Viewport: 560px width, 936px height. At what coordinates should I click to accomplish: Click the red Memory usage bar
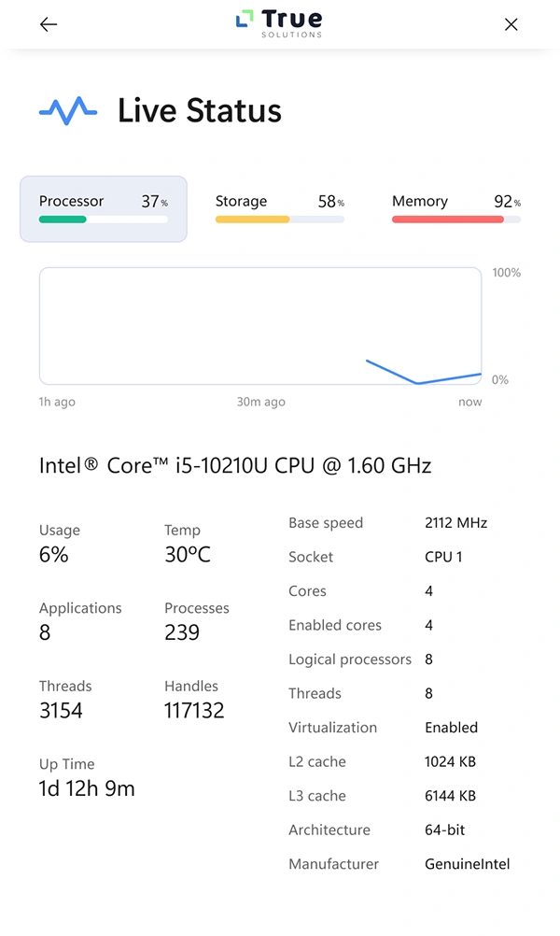coord(448,220)
